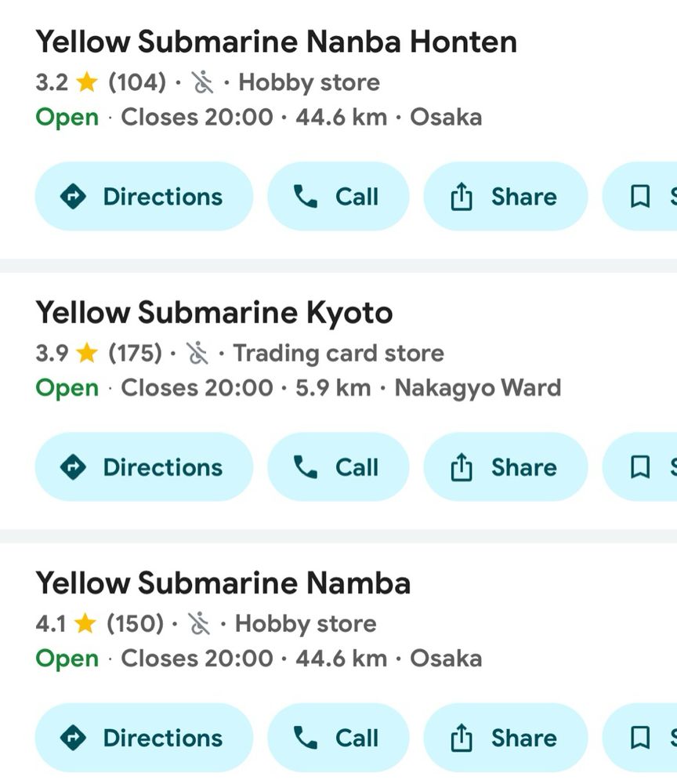Share the Yellow Submarine Nanba Honten listing
The height and width of the screenshot is (784, 677).
[x=505, y=197]
